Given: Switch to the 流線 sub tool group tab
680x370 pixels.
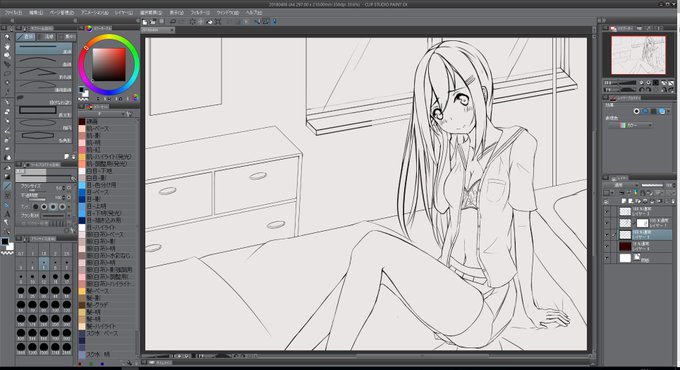Looking at the screenshot, I should pyautogui.click(x=47, y=36).
